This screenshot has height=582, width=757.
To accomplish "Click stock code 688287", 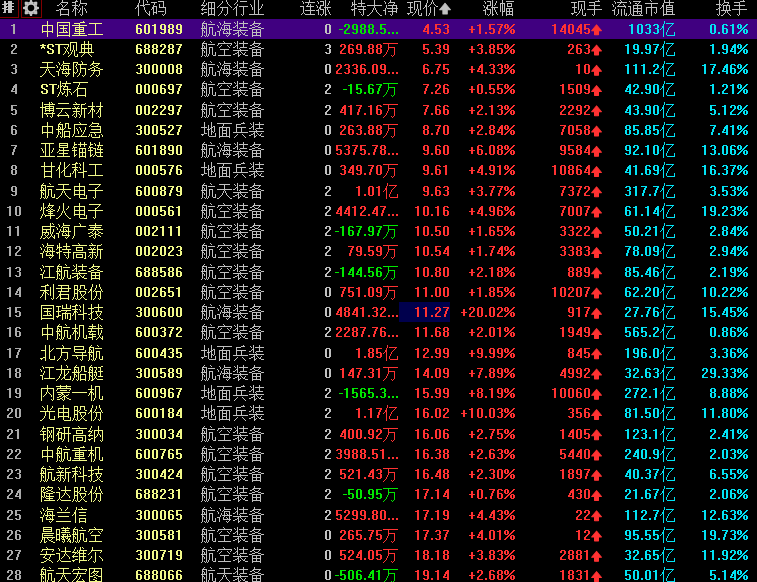I will pos(159,49).
